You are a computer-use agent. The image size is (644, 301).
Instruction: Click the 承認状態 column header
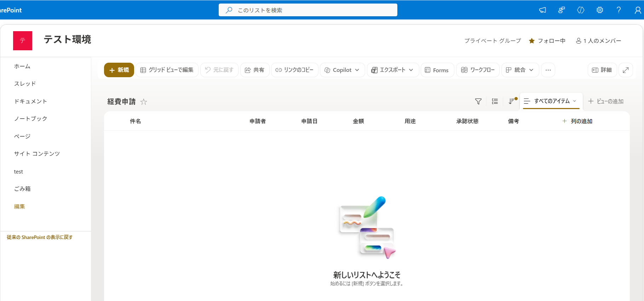[x=467, y=121]
